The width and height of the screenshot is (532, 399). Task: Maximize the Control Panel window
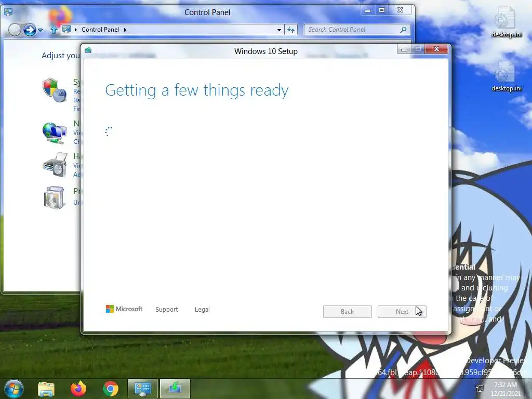(382, 10)
